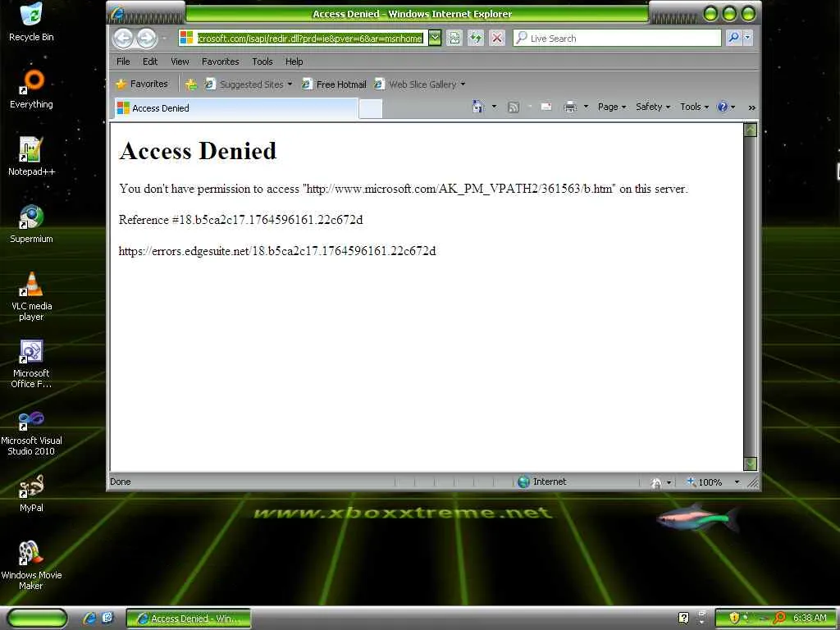Expand the Web Slice Gallery dropdown arrow

[463, 84]
